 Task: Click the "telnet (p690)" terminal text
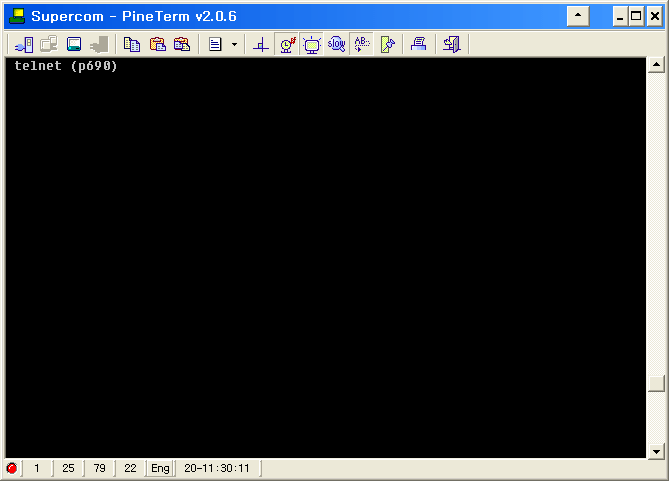tap(66, 66)
